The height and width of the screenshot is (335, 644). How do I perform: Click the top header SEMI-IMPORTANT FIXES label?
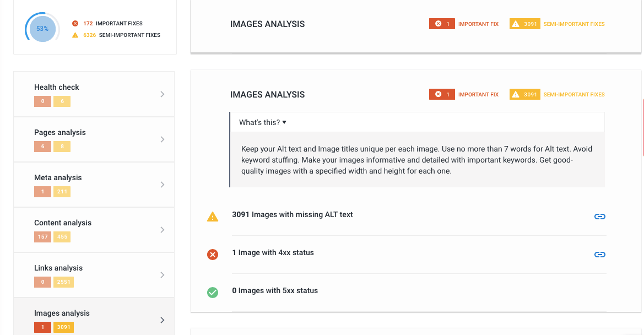tap(574, 24)
